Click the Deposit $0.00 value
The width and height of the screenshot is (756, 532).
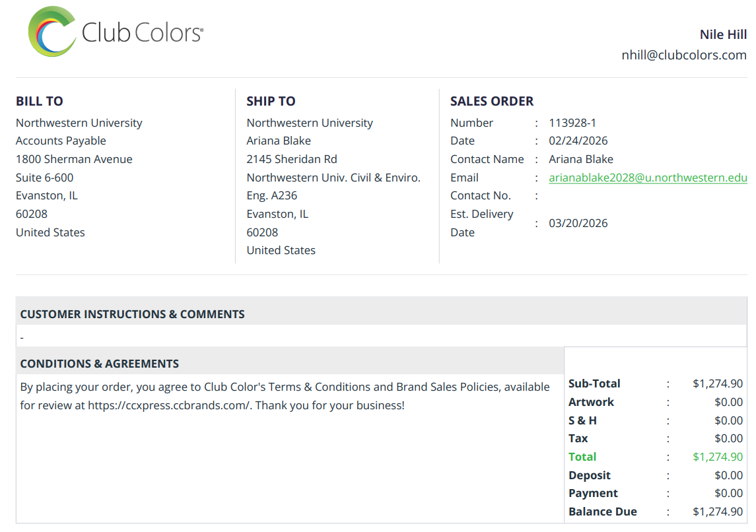click(728, 476)
